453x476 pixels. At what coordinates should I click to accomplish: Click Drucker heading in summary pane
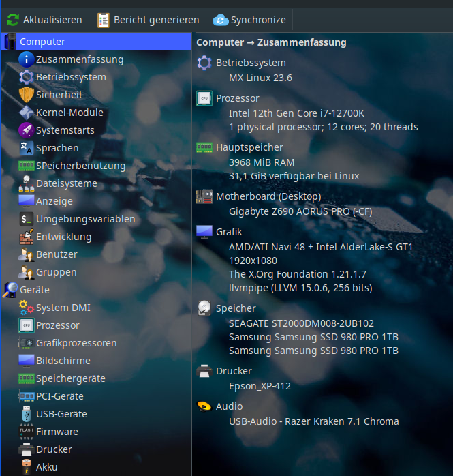(234, 371)
